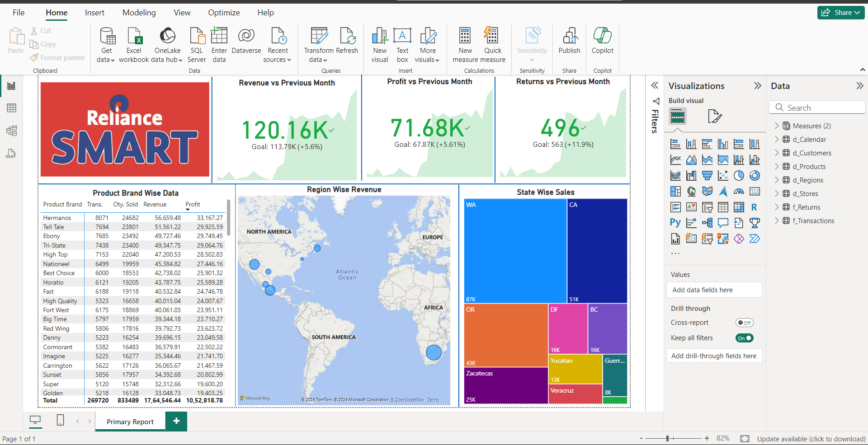Open Report view in left sidebar
This screenshot has width=868, height=445.
pos(12,86)
